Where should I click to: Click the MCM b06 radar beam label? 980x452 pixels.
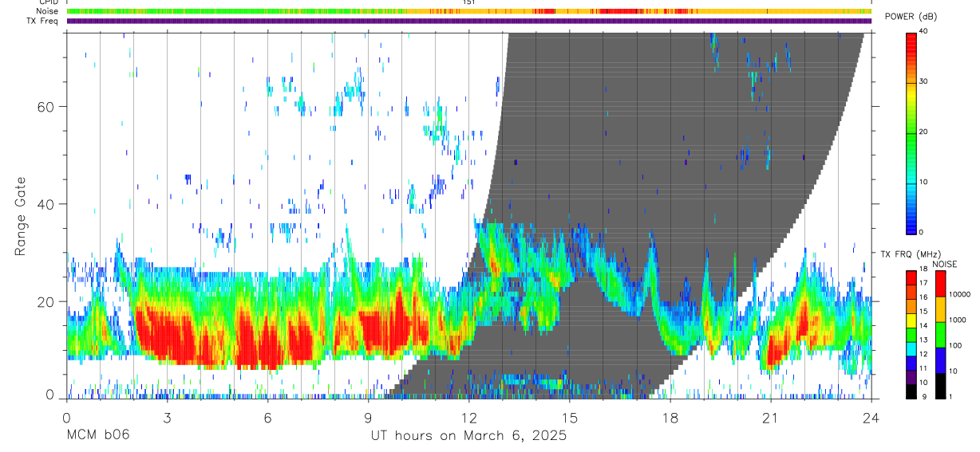(x=97, y=435)
